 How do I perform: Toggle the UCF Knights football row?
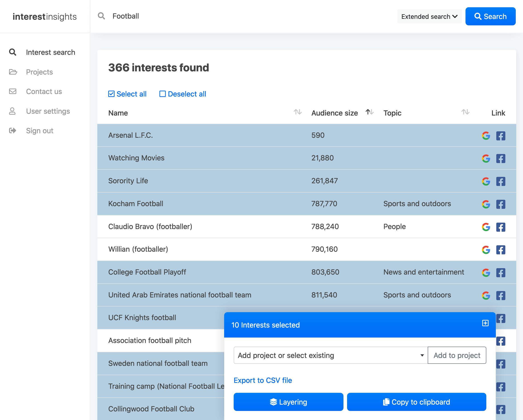click(x=161, y=318)
